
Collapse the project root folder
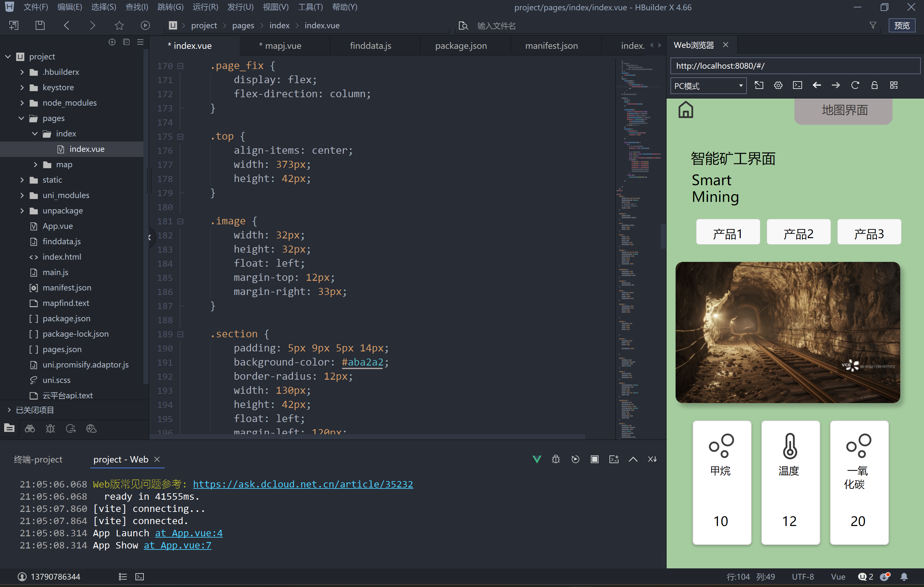click(x=8, y=56)
